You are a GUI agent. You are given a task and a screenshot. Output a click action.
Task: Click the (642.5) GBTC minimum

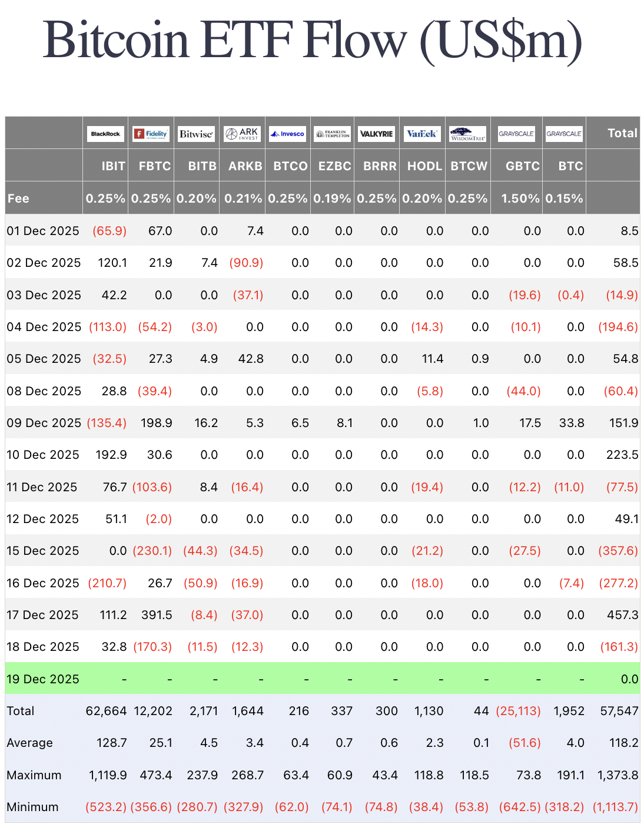click(520, 807)
